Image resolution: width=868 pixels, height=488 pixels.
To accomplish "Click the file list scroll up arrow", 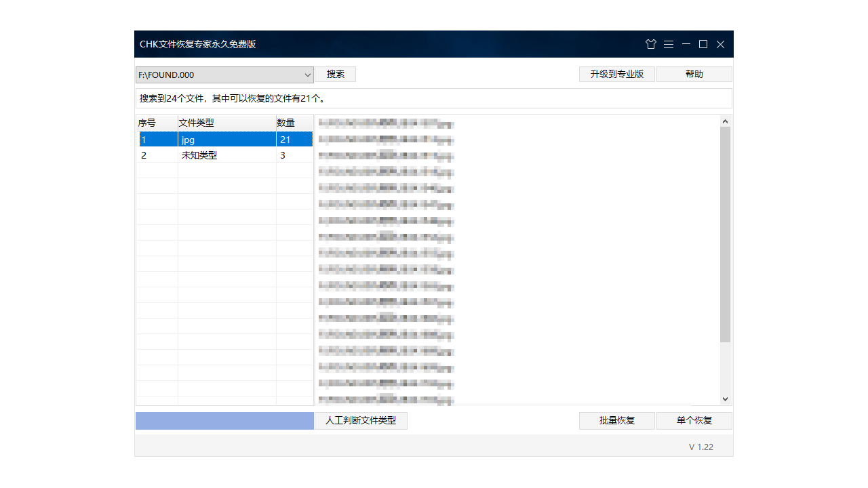I will [725, 121].
